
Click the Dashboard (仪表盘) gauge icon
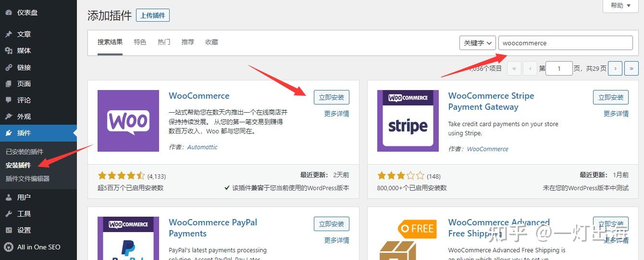pyautogui.click(x=9, y=13)
